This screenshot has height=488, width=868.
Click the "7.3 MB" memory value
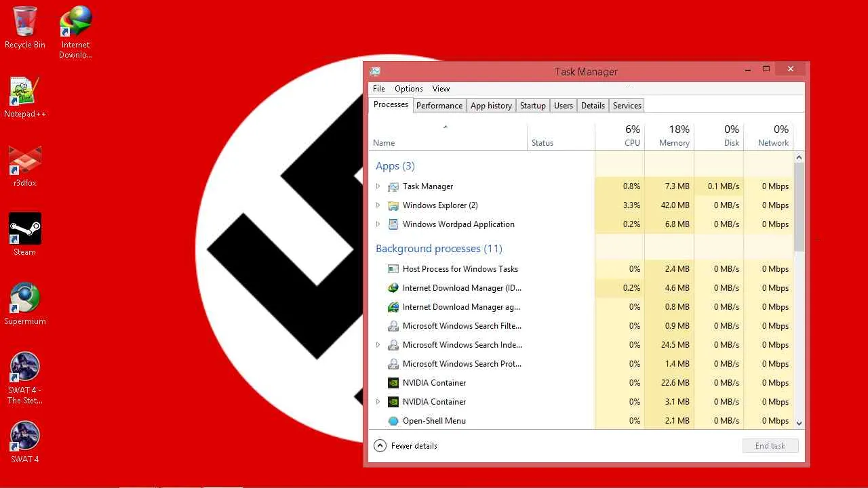(x=677, y=186)
